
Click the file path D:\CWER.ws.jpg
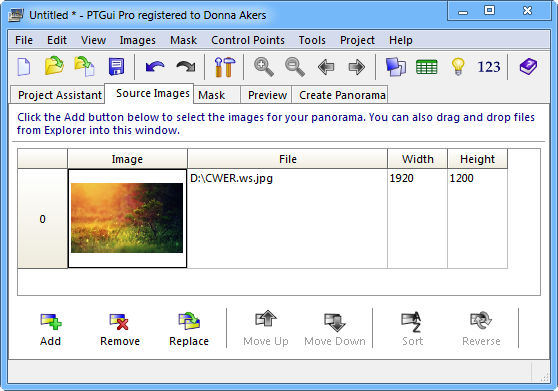pyautogui.click(x=232, y=178)
